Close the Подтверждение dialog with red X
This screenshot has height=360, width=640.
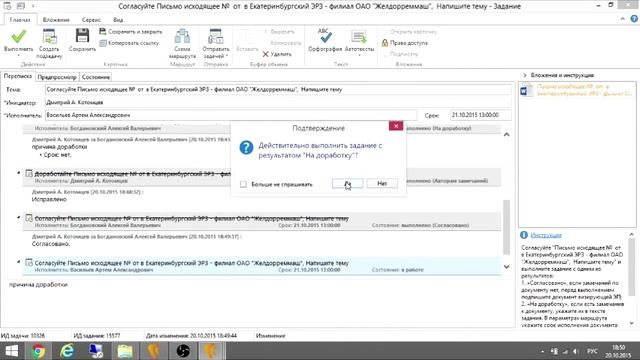[x=396, y=126]
